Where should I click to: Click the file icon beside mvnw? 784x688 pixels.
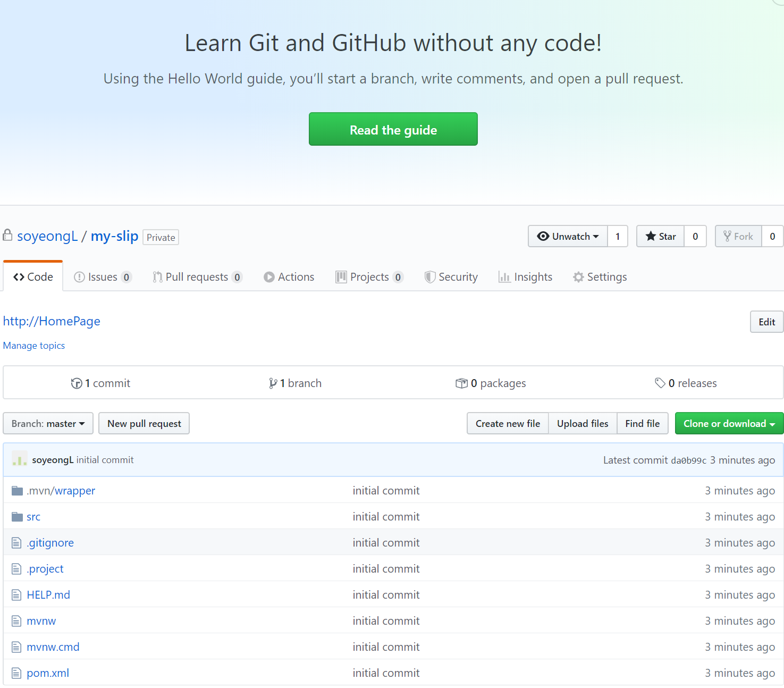16,621
